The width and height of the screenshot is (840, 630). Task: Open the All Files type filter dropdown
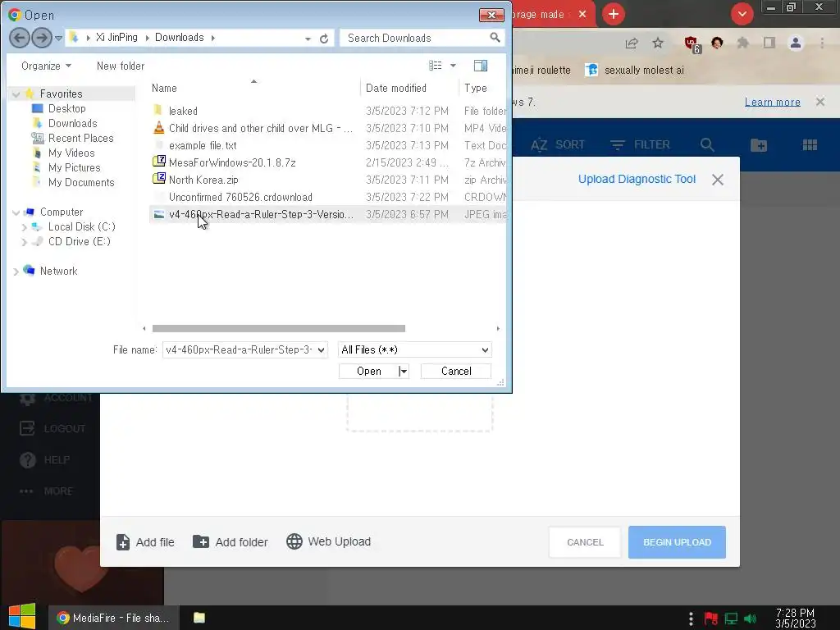[414, 349]
